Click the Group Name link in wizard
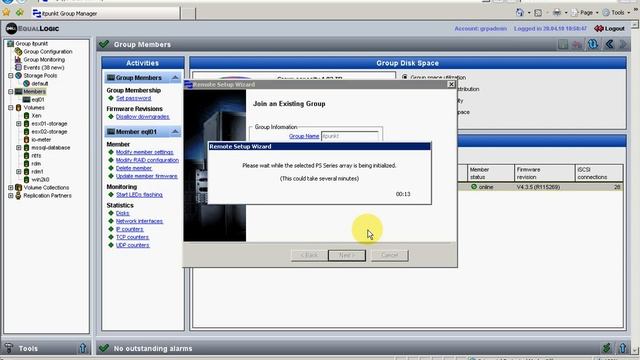 [x=304, y=136]
